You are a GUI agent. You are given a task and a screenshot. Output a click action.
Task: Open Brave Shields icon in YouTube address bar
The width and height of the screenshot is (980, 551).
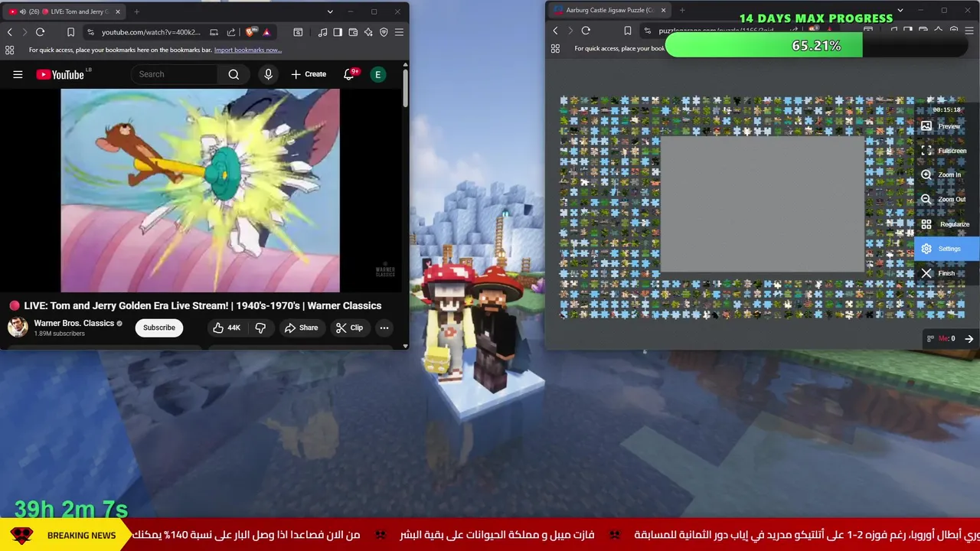(250, 32)
